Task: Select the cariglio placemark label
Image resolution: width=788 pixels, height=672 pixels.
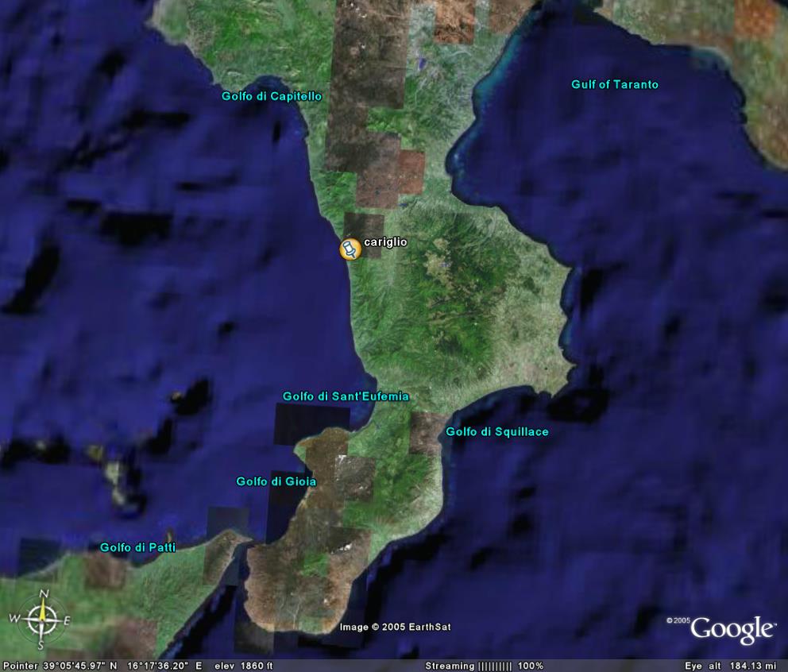Action: tap(385, 242)
